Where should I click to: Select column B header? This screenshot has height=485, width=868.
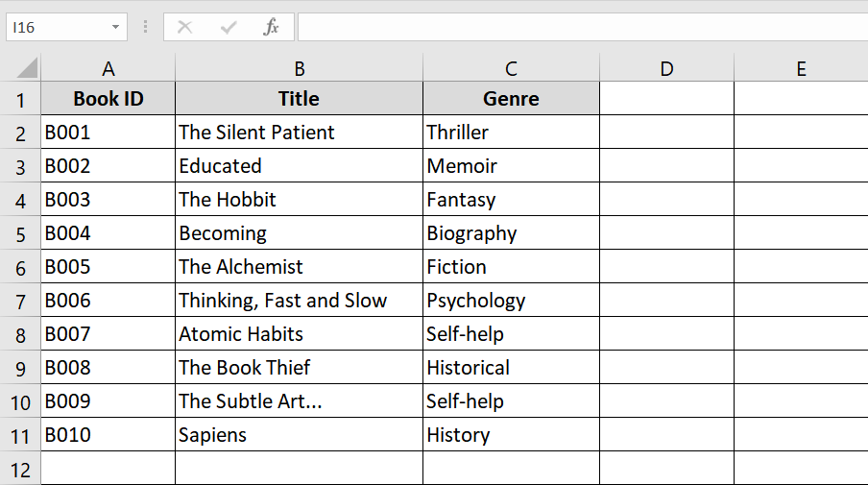pyautogui.click(x=299, y=68)
